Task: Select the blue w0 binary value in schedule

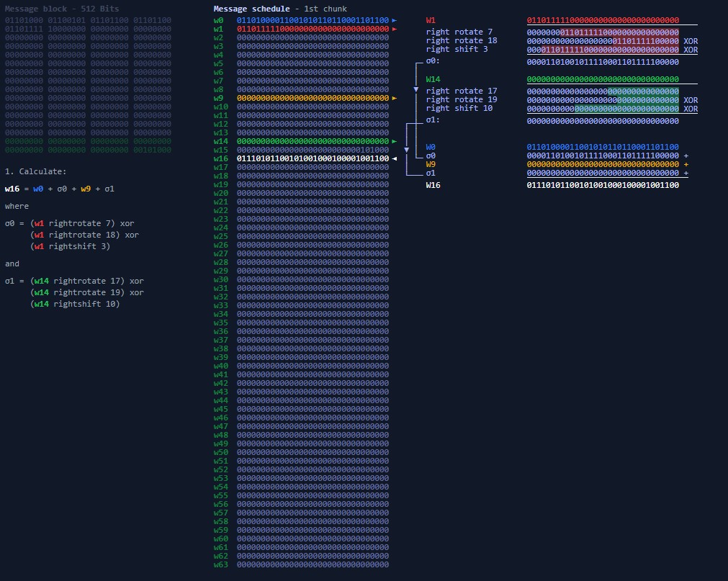Action: click(313, 20)
